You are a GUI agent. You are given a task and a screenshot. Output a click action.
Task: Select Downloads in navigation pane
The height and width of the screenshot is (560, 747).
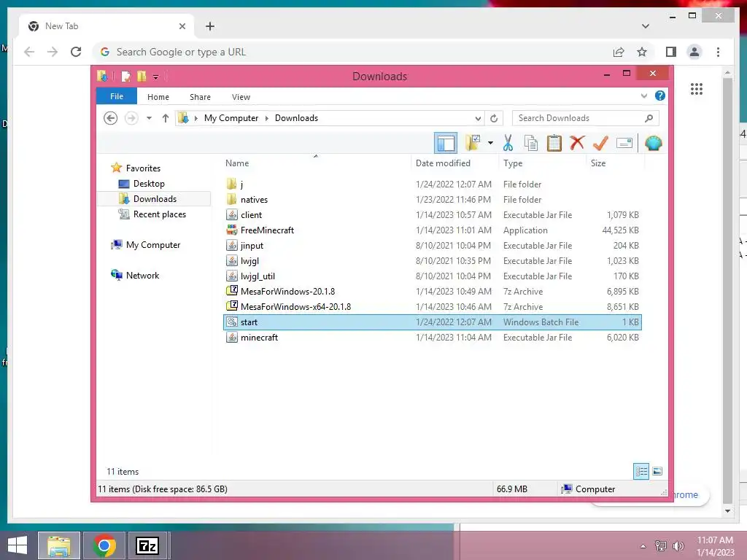click(155, 199)
